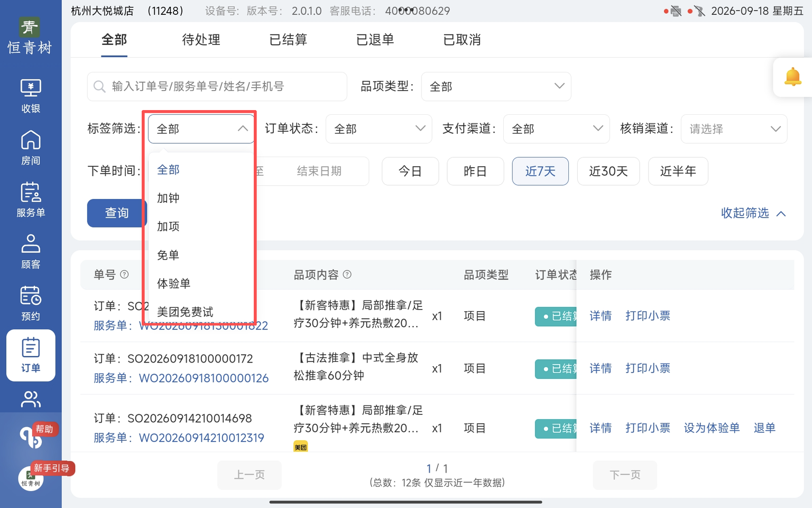Switch to the 已退单 tab
The width and height of the screenshot is (812, 508).
click(375, 40)
